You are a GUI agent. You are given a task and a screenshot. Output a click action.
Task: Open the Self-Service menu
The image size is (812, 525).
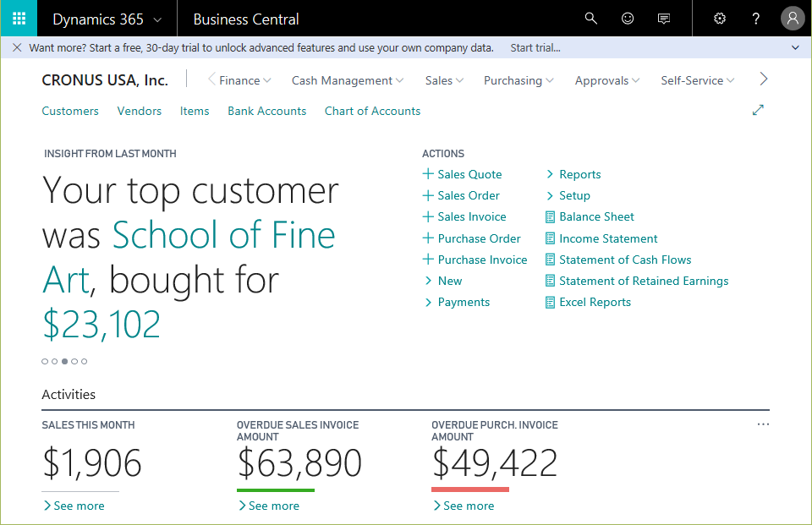(x=698, y=80)
